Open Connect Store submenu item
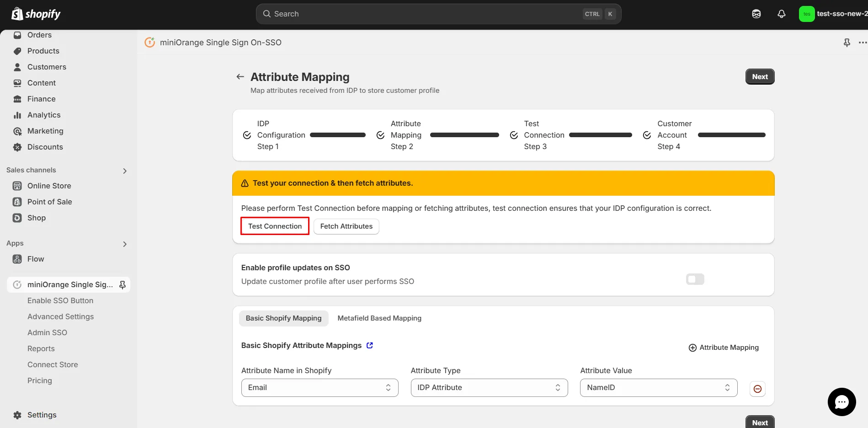This screenshot has width=868, height=428. coord(53,364)
